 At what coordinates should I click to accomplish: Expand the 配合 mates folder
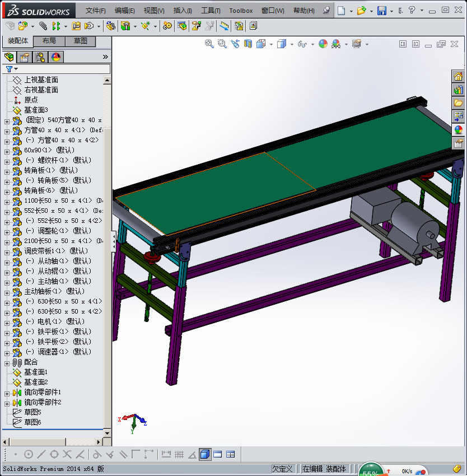[x=7, y=363]
